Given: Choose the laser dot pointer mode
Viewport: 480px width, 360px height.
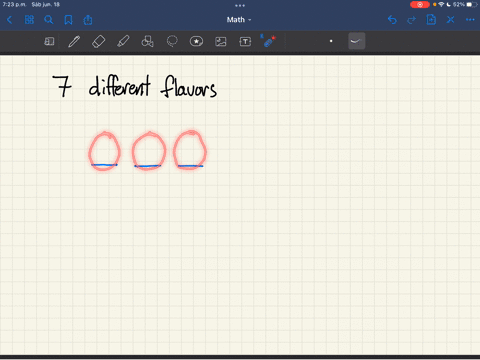Looking at the screenshot, I should [x=331, y=41].
